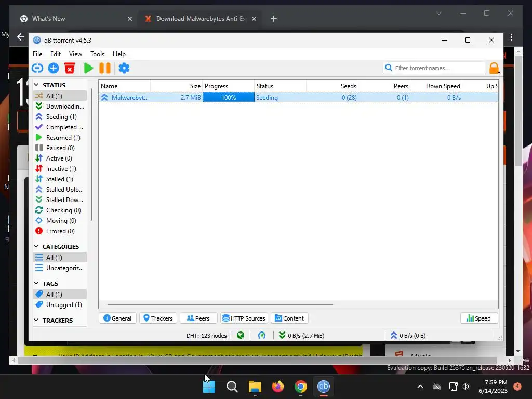Switch to the General tab
Screen dimensions: 532x399
pos(117,318)
